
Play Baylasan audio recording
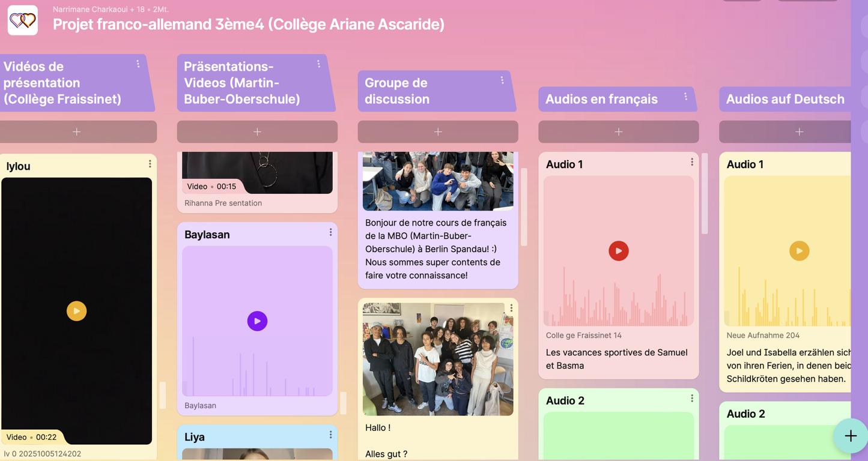click(x=257, y=321)
